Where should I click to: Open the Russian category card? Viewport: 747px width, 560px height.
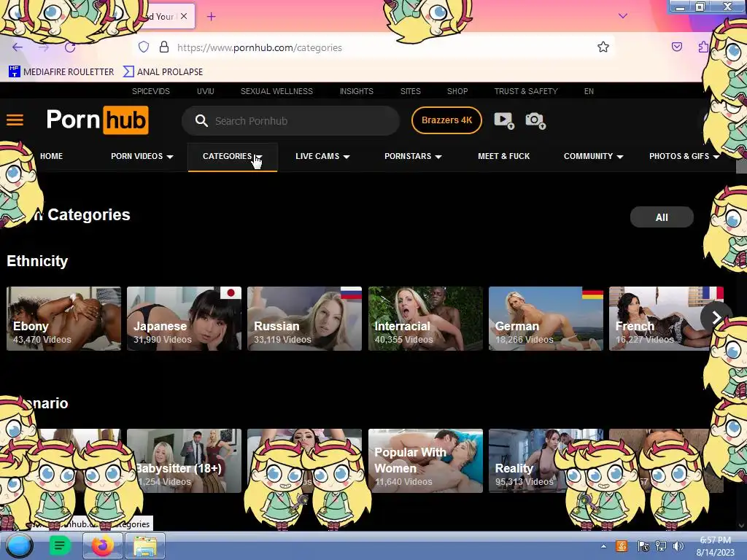[305, 319]
